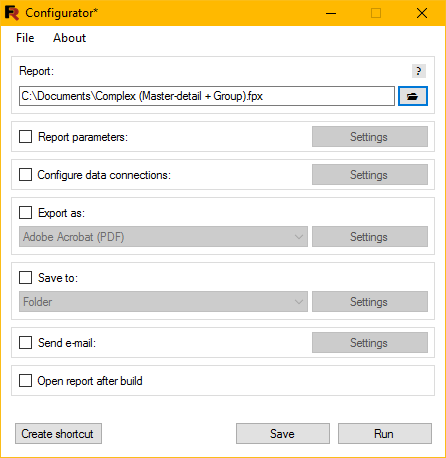Close the Configurator window
446x458 pixels.
click(x=422, y=13)
